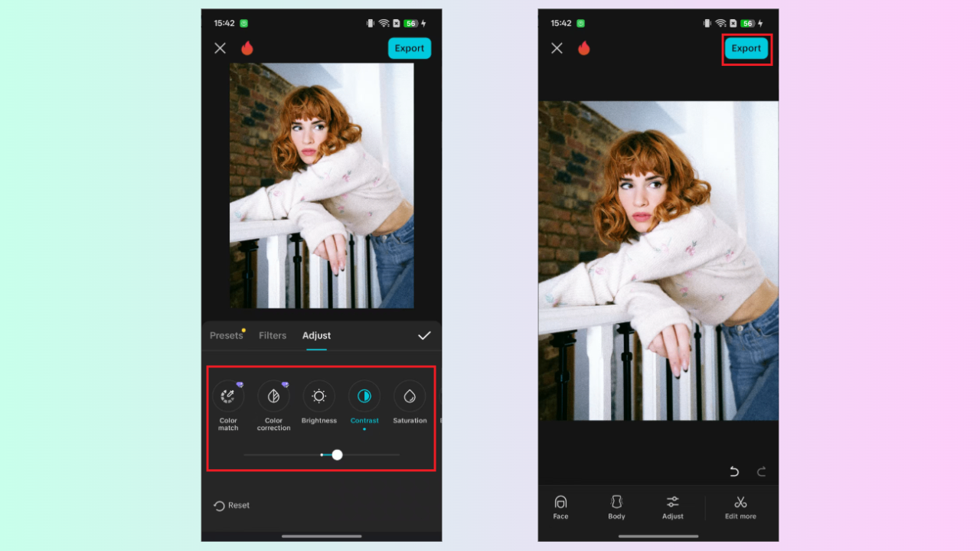Tap Export on the left phone

click(409, 47)
